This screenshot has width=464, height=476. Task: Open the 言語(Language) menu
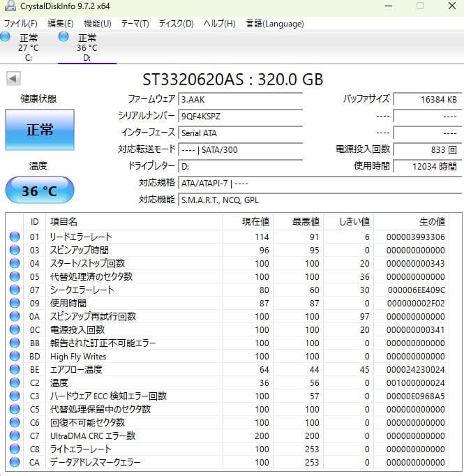pyautogui.click(x=275, y=24)
